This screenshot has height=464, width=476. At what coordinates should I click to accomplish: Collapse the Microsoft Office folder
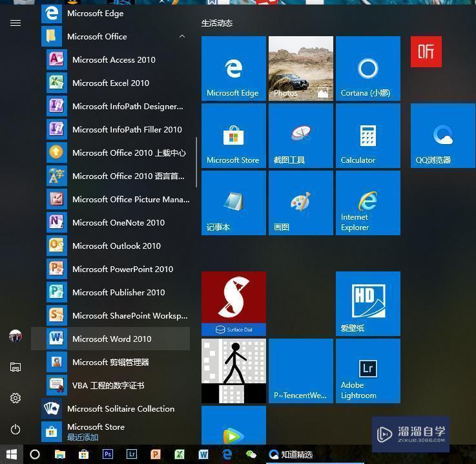click(110, 36)
